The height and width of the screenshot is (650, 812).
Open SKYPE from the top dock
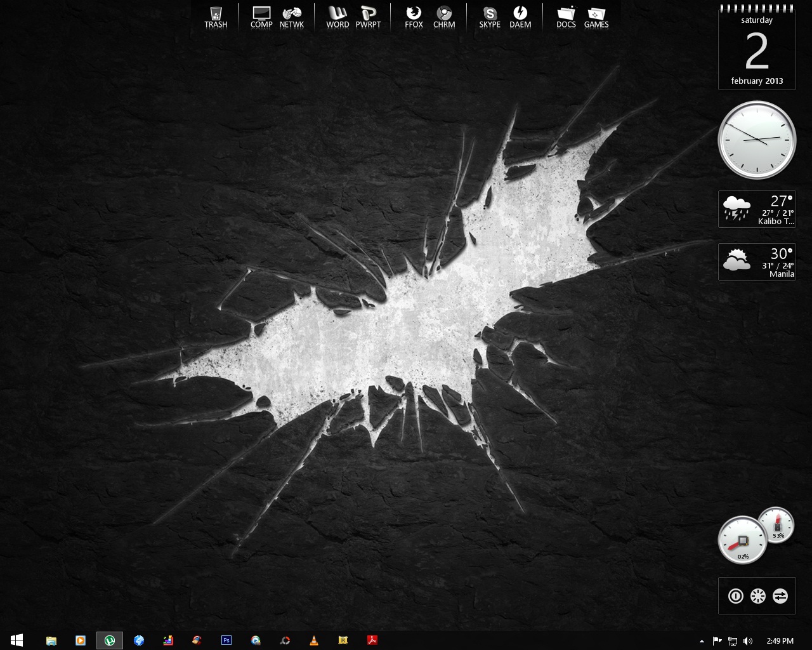(490, 17)
